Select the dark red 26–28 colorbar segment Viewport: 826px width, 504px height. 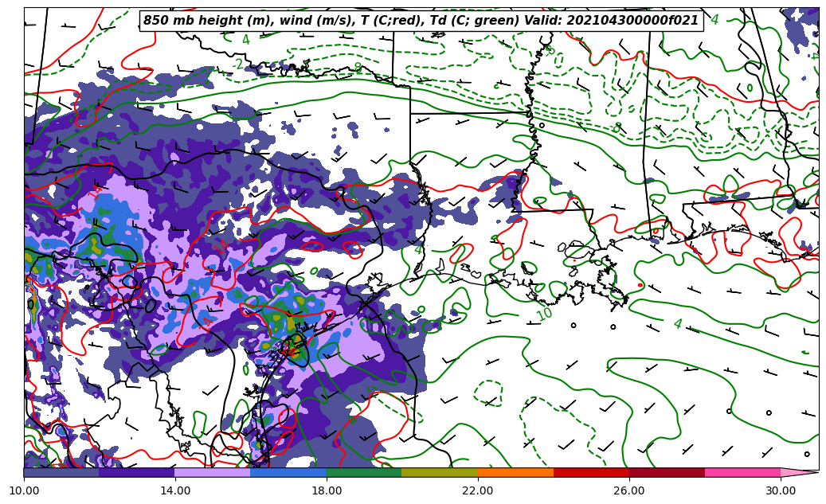point(667,472)
